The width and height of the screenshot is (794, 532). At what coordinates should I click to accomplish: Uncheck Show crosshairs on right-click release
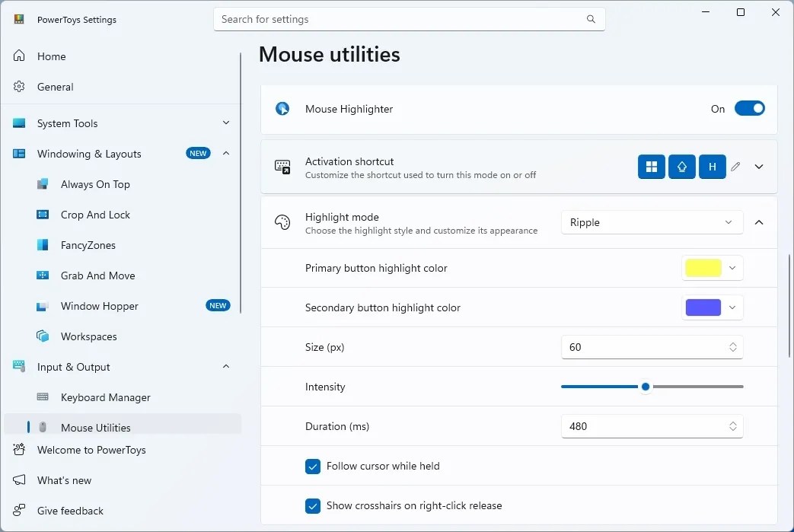[x=312, y=505]
